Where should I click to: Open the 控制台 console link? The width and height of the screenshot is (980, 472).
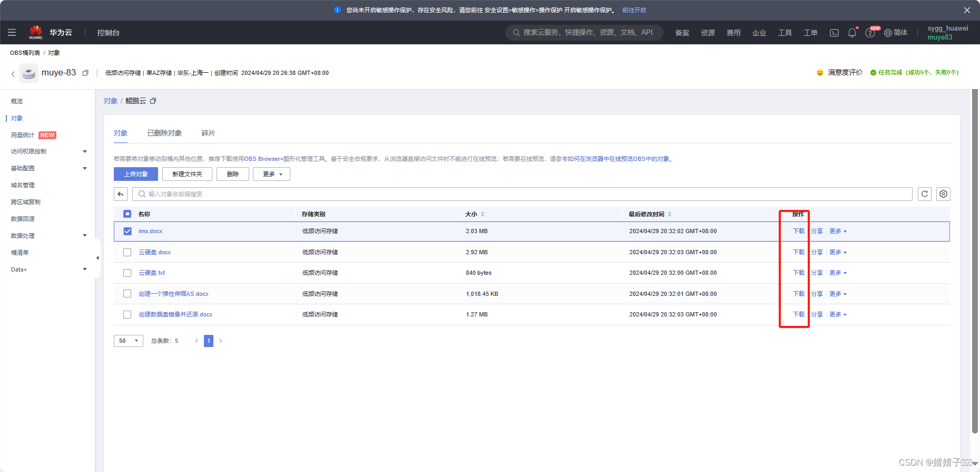tap(108, 33)
